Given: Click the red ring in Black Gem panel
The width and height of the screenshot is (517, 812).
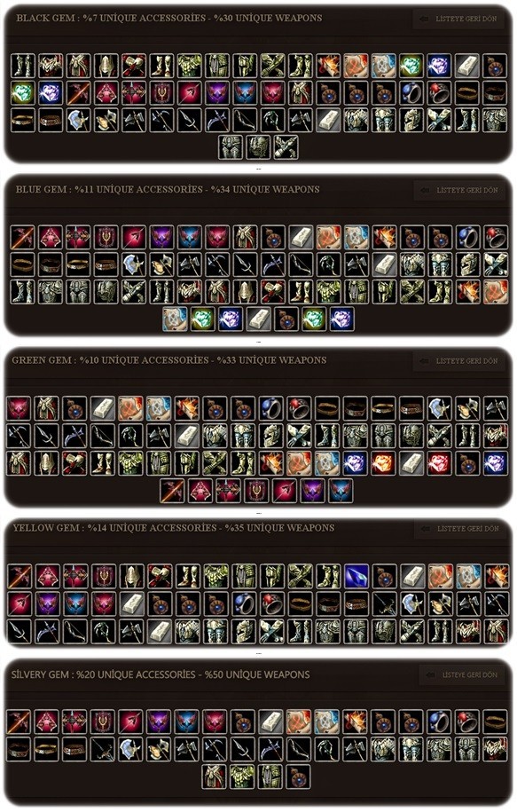Looking at the screenshot, I should click(x=440, y=93).
